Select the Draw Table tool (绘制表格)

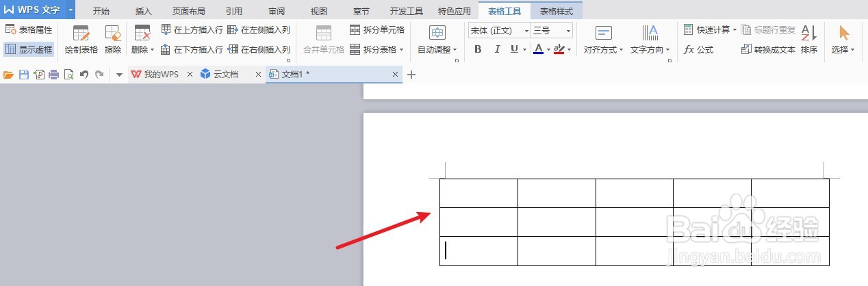coord(81,41)
